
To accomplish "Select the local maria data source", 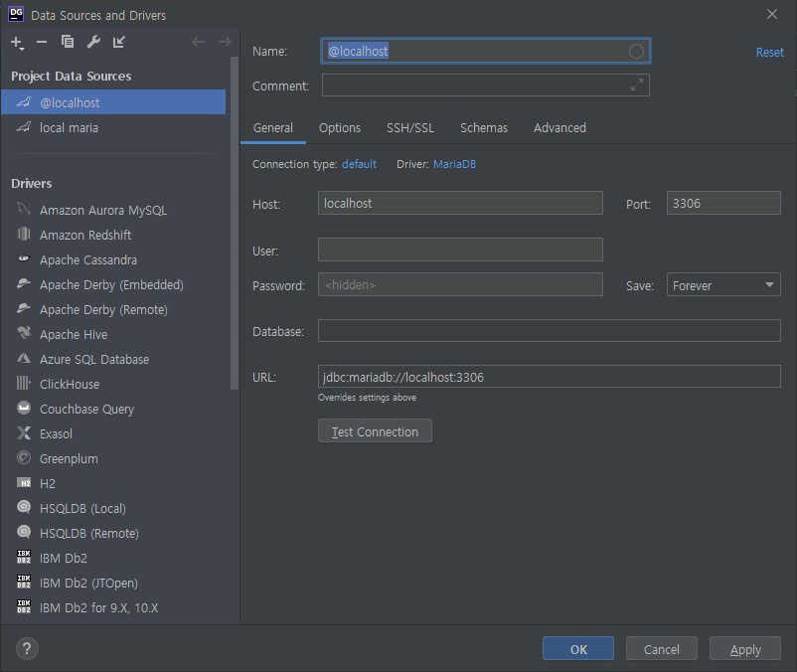I will 113,127.
